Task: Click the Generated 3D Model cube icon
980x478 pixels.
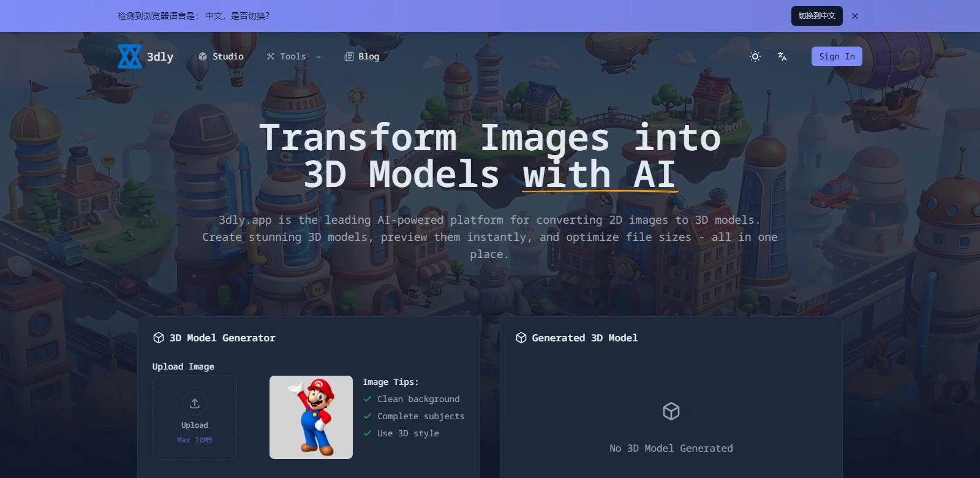Action: click(x=521, y=338)
